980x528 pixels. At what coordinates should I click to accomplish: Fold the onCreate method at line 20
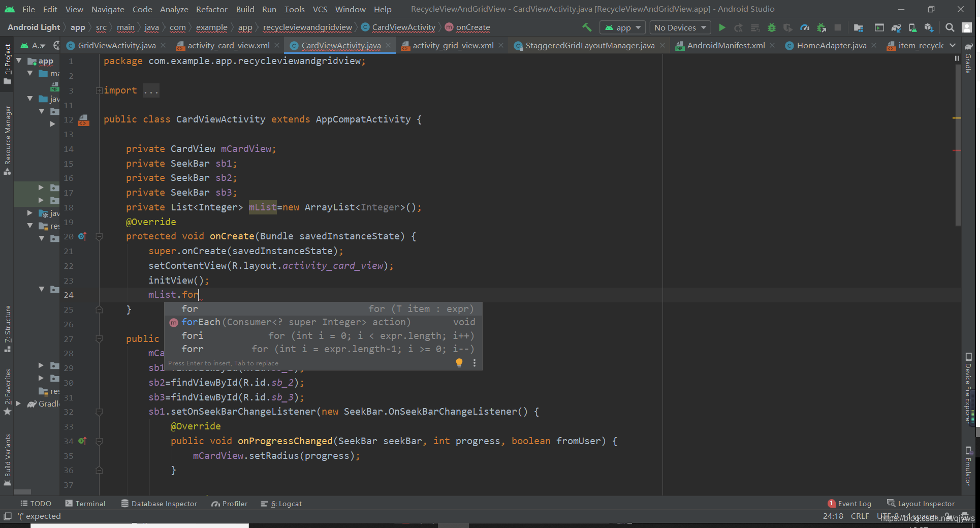tap(99, 237)
